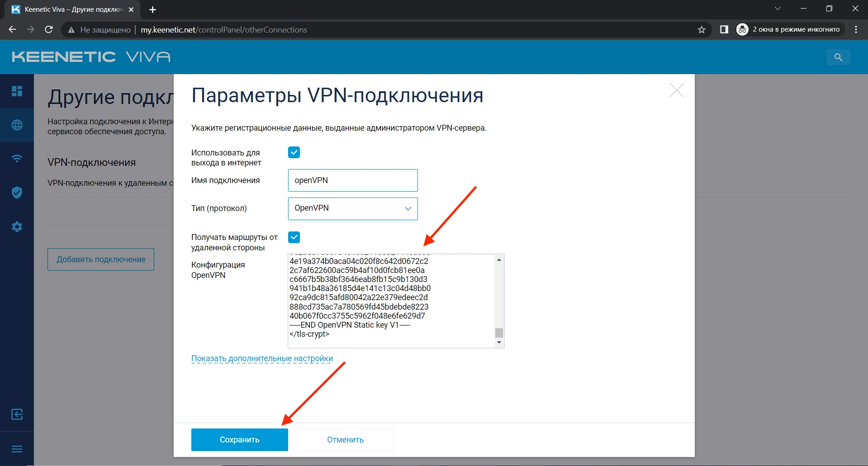Toggle 'Получать маршруты от удаленной стороны' checkbox
Viewport: 868px width, 466px height.
294,237
